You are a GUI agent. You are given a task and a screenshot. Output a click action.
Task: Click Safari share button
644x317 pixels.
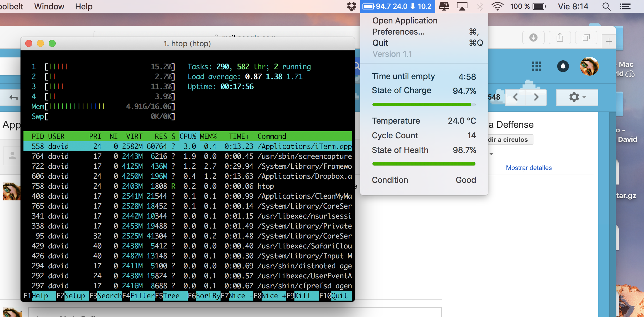pyautogui.click(x=560, y=38)
